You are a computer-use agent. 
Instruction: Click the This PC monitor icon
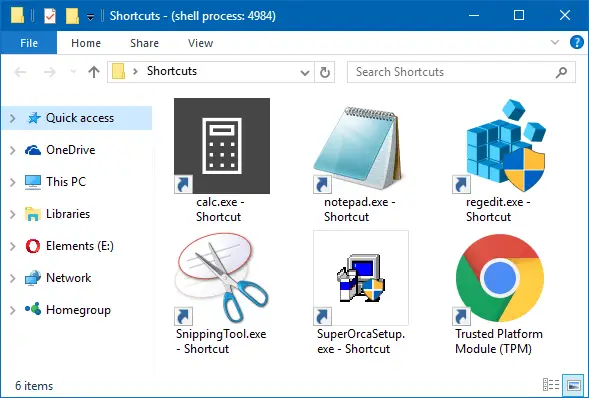[33, 182]
